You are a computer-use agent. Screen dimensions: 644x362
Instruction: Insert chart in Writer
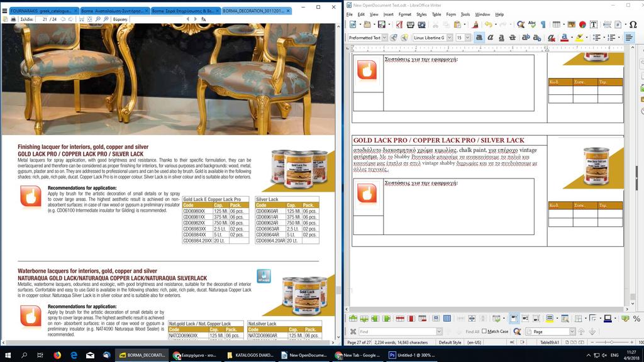[582, 25]
